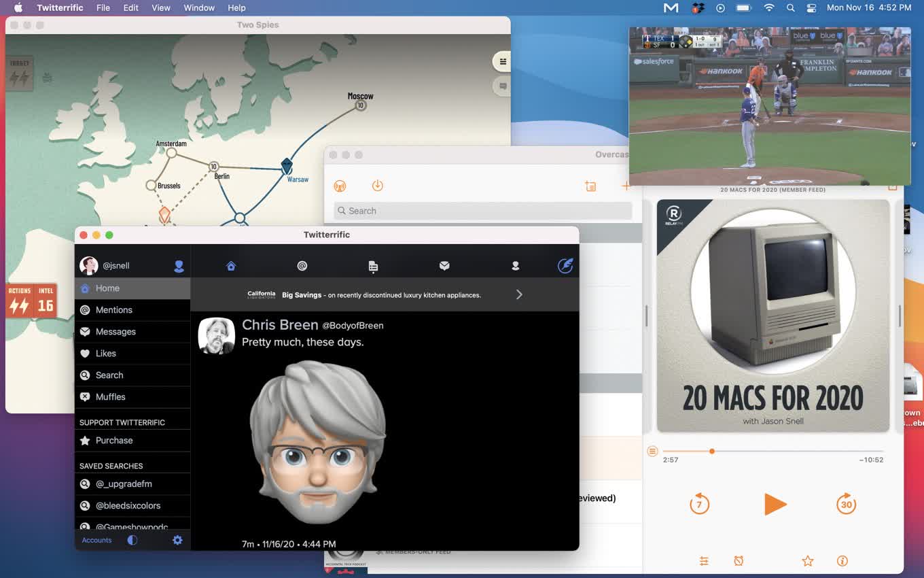The width and height of the screenshot is (924, 578).
Task: Open the Two Spies chat bubble button
Action: (502, 86)
